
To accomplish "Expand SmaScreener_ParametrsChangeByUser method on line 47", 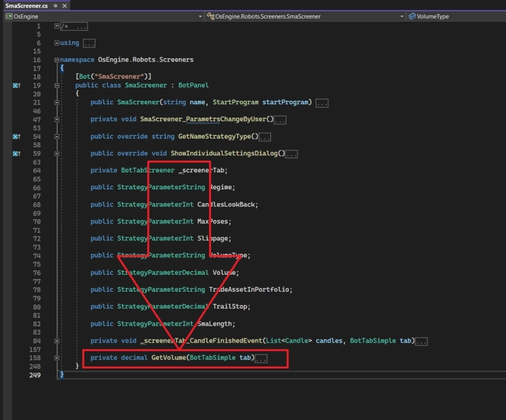I will 57,120.
